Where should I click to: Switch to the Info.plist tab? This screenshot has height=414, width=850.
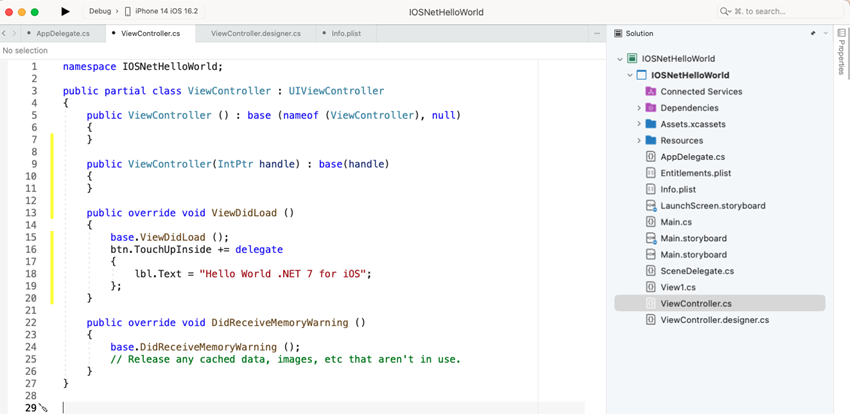[346, 34]
